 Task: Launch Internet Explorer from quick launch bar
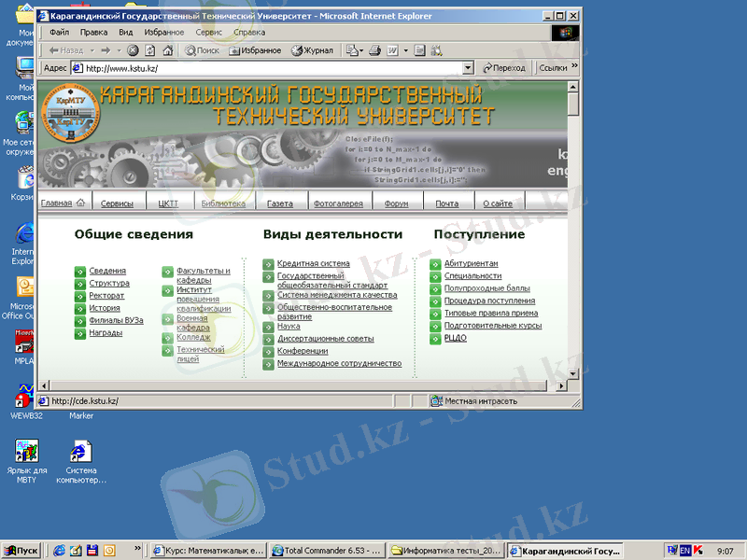tap(60, 551)
